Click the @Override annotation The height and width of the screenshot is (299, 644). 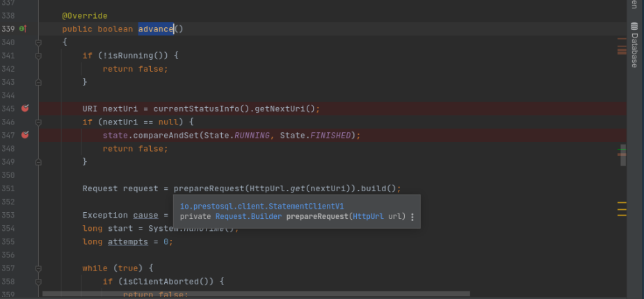85,15
